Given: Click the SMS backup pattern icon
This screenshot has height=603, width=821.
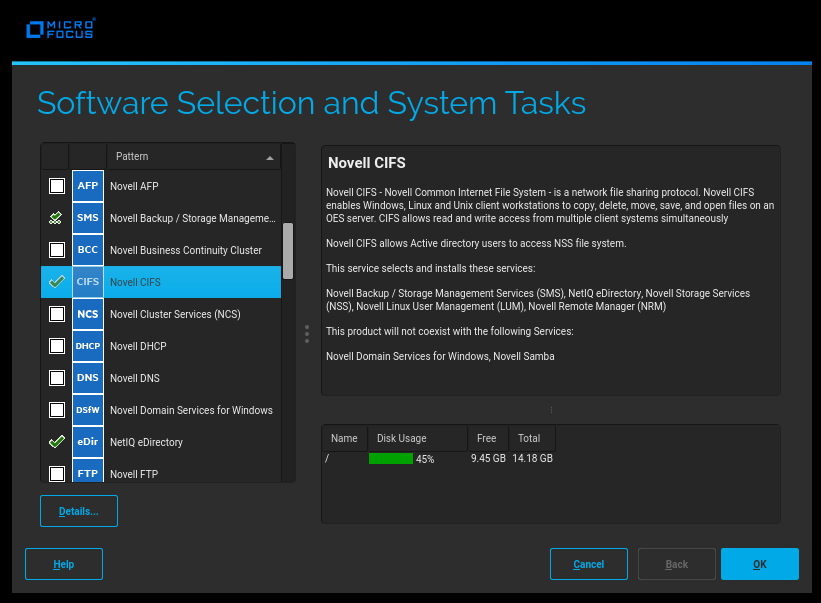Looking at the screenshot, I should coord(88,218).
